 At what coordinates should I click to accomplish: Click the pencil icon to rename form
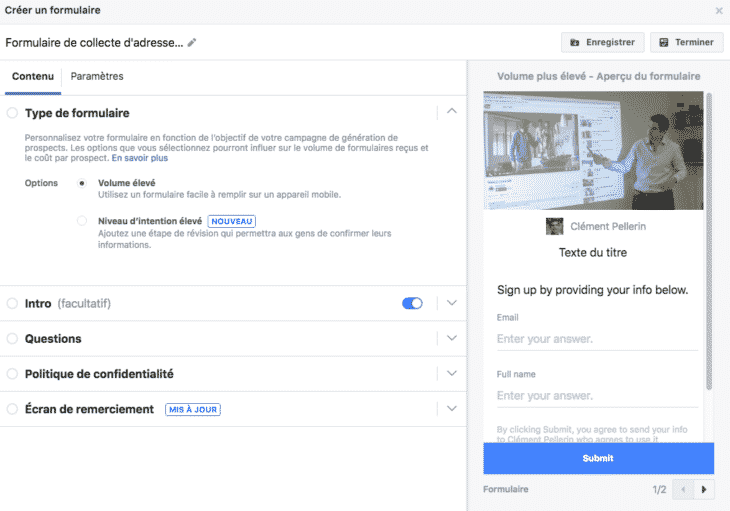coord(192,42)
